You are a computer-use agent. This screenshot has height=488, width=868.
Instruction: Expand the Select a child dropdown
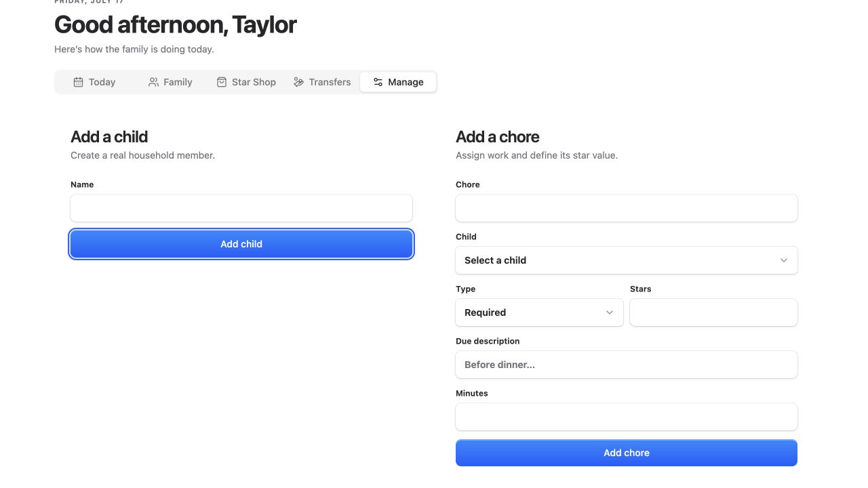coord(627,260)
